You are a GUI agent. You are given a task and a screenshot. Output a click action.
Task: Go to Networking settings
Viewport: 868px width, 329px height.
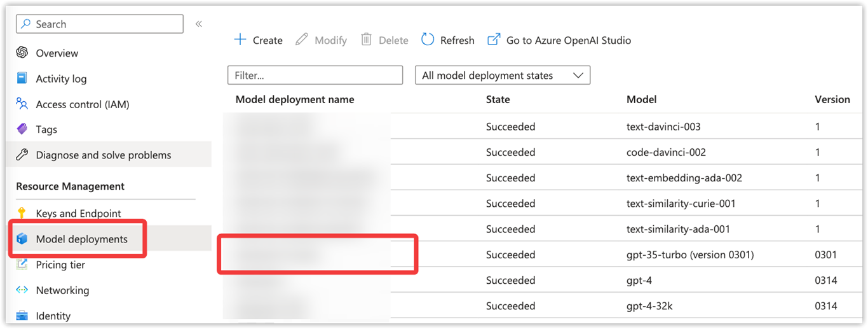click(x=62, y=290)
